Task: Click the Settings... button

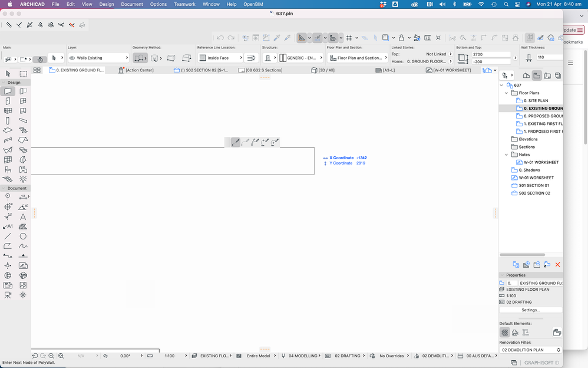Action: click(x=530, y=310)
